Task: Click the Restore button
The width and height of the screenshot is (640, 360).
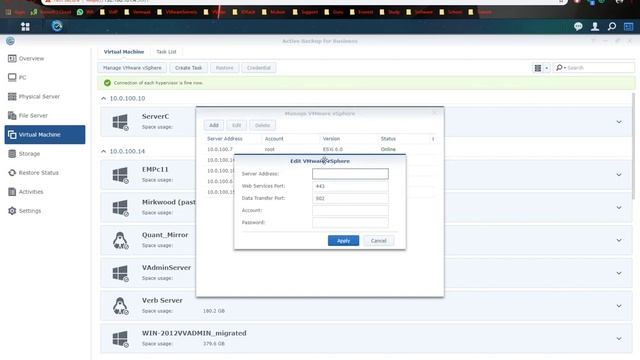Action: (224, 68)
